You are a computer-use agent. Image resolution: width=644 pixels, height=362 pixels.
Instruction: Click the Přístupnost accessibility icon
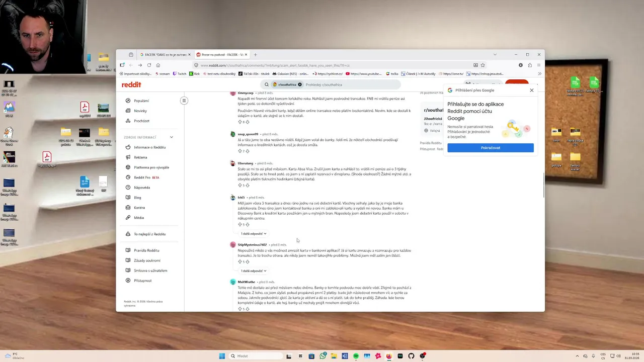click(128, 281)
